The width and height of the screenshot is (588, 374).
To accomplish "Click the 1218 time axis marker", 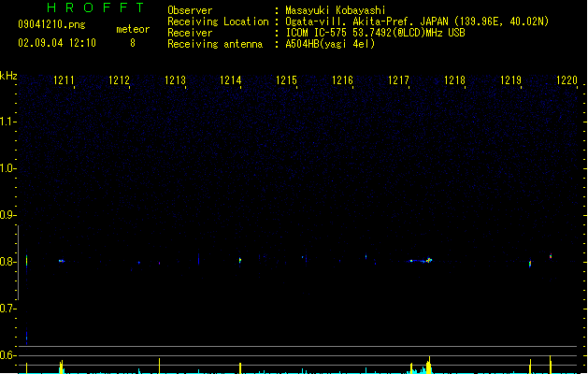I will coord(454,80).
